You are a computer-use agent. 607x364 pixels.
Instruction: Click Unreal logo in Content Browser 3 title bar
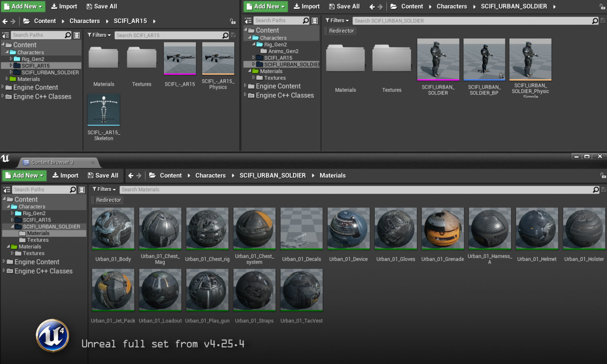[x=5, y=158]
